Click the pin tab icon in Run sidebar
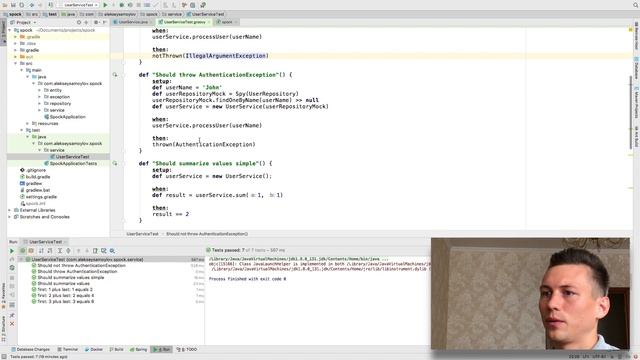 pos(12,315)
